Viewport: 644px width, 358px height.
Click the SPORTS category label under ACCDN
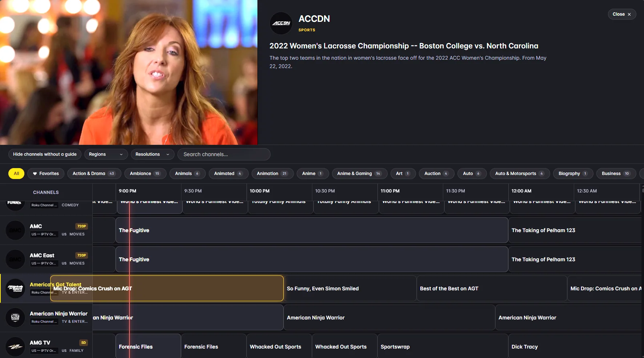(x=307, y=30)
